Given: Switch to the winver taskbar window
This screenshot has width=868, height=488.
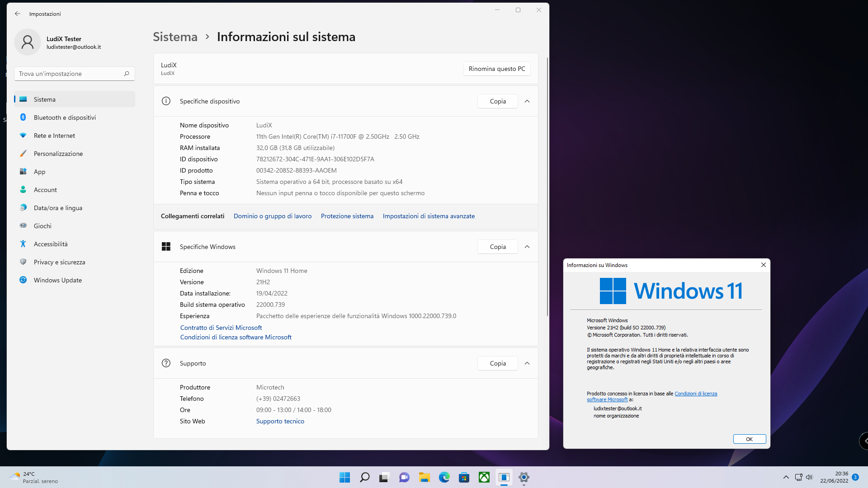Looking at the screenshot, I should [504, 477].
